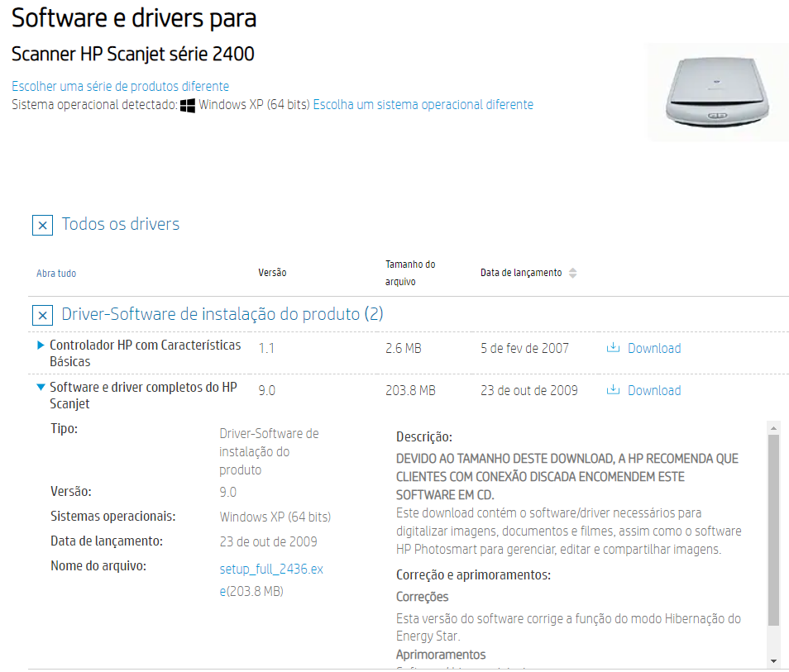Collapse the Todos os drivers section
Screen dimensions: 789x672
[x=43, y=225]
